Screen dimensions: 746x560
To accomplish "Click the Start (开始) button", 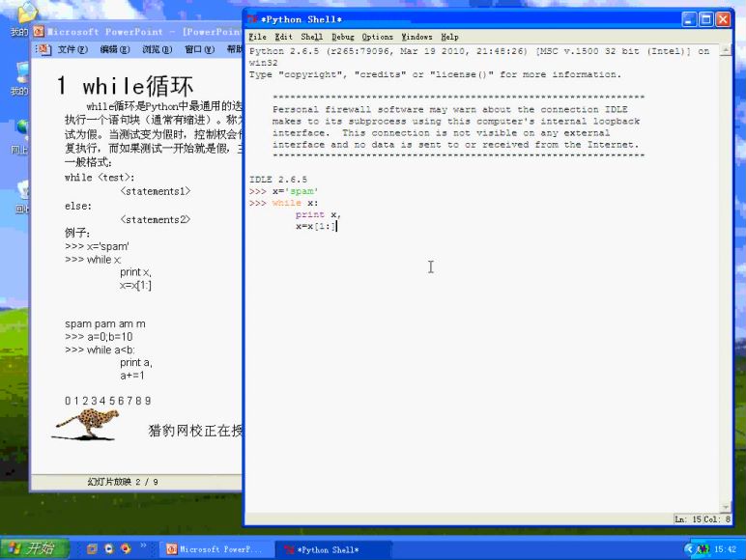I will pos(33,548).
